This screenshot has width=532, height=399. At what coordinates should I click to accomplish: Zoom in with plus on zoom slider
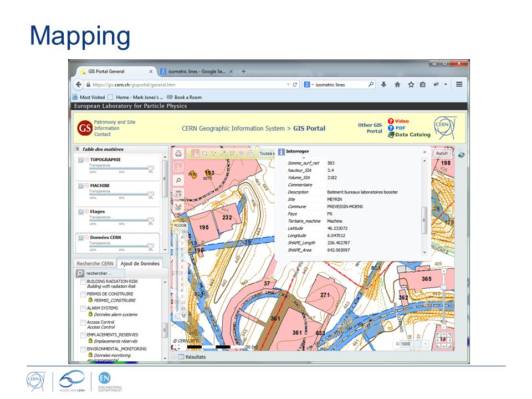(443, 272)
